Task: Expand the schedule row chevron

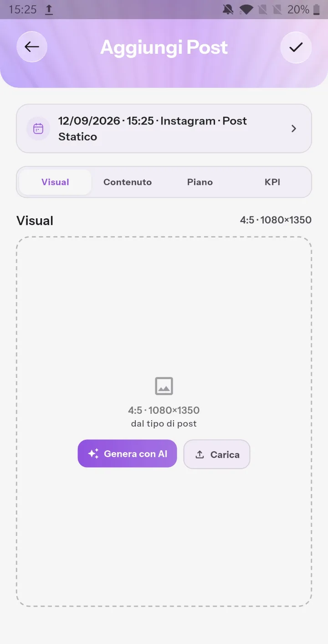Action: [x=294, y=129]
